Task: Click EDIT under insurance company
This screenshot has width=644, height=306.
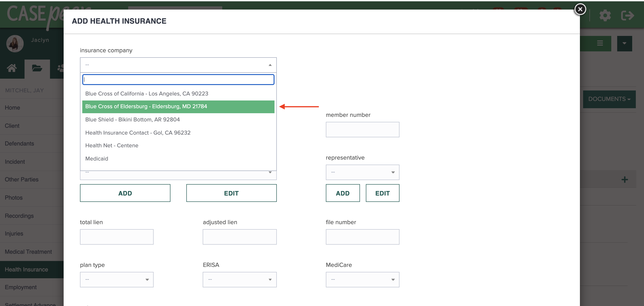Action: (231, 193)
